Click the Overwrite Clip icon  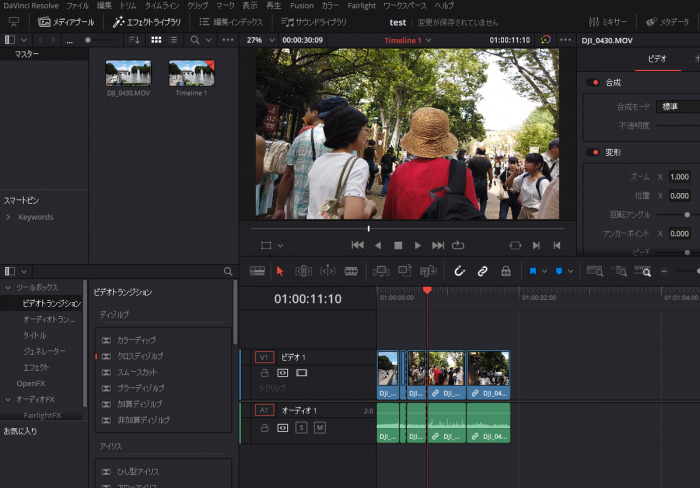click(x=405, y=271)
